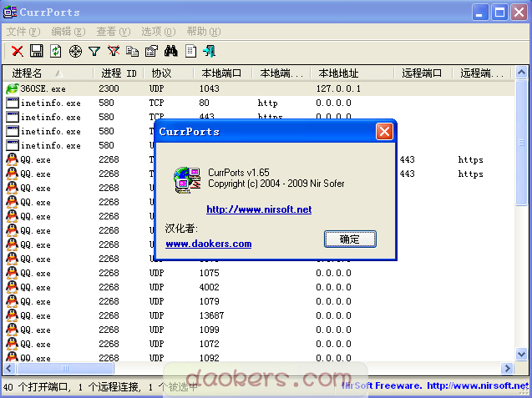Viewport: 532px width, 398px height.
Task: Click the 360SE.exe browser icon
Action: point(13,88)
